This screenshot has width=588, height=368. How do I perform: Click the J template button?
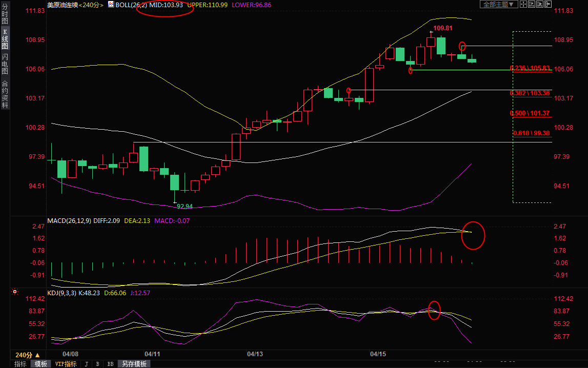[x=86, y=364]
